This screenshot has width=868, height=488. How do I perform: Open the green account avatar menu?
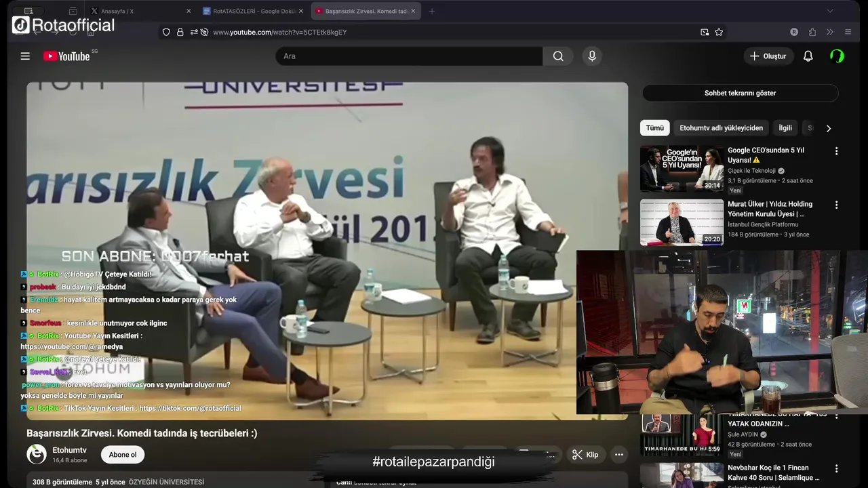tap(837, 56)
